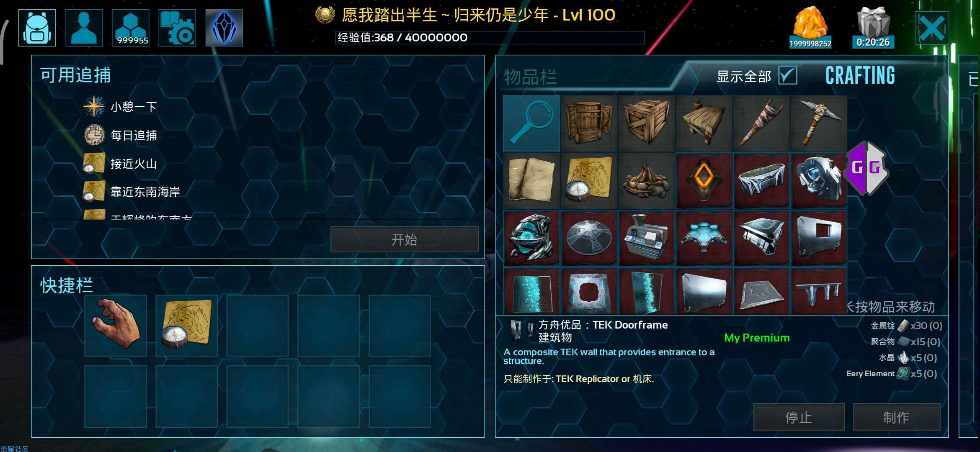Open the book and gear settings tab

coord(177,28)
